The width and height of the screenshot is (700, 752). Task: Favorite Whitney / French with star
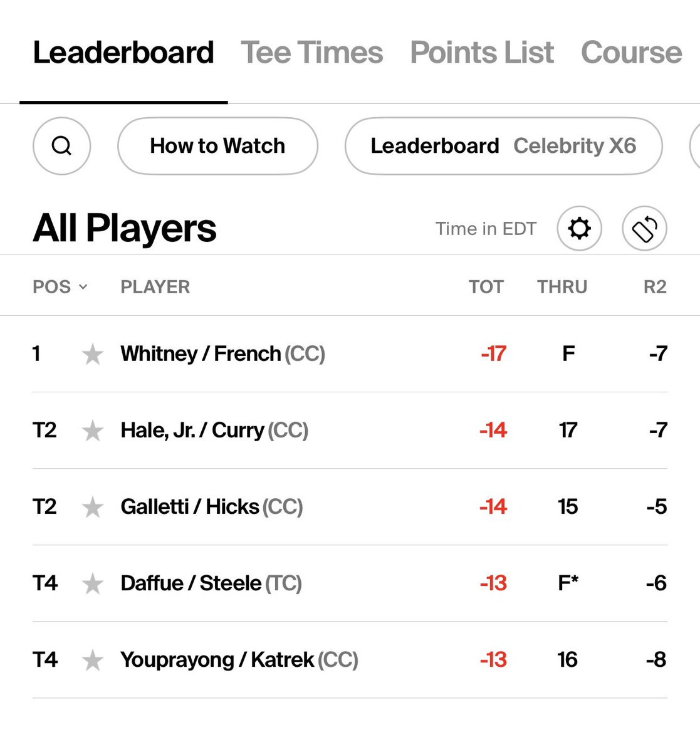(x=93, y=354)
